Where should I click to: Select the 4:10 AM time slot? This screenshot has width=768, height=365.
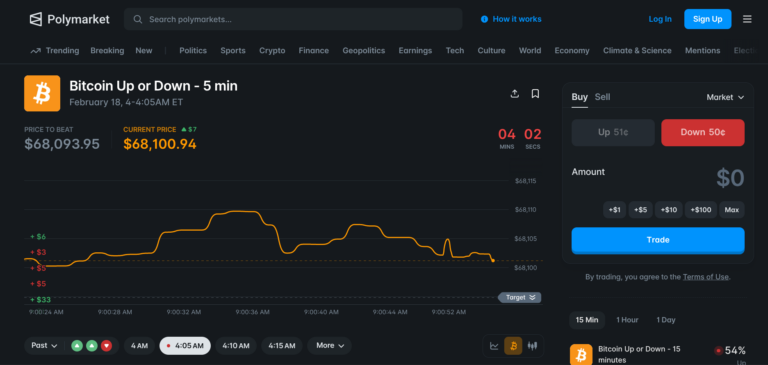point(236,345)
